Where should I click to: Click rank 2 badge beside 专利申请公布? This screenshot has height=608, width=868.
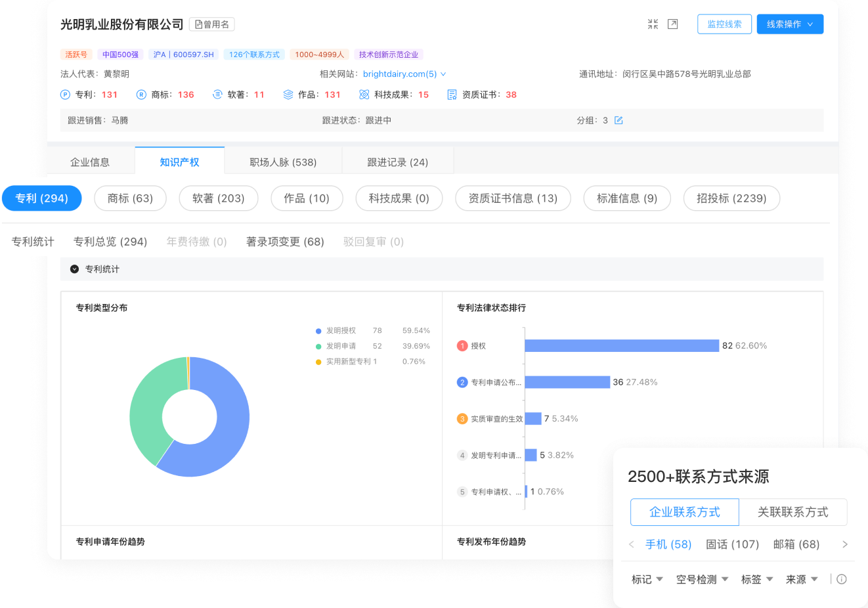point(462,382)
